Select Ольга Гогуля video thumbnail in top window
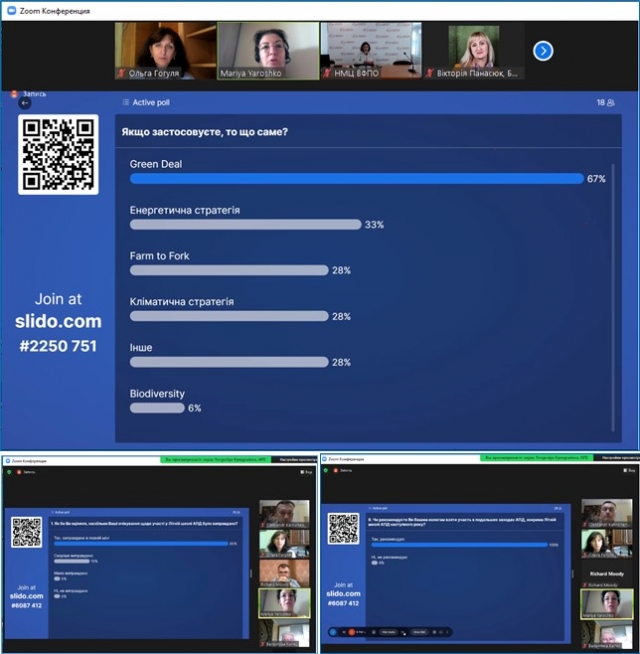The width and height of the screenshot is (640, 654). click(x=166, y=51)
